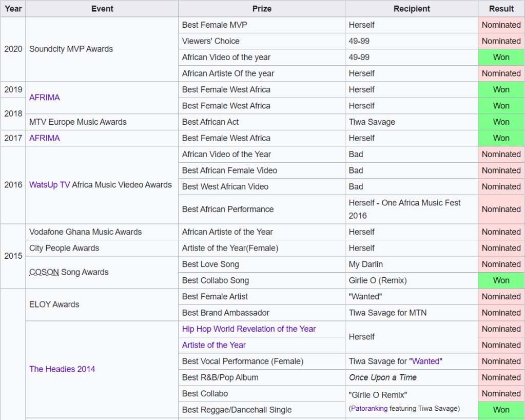Open The Headies 2014 link
This screenshot has width=525, height=420.
[62, 369]
